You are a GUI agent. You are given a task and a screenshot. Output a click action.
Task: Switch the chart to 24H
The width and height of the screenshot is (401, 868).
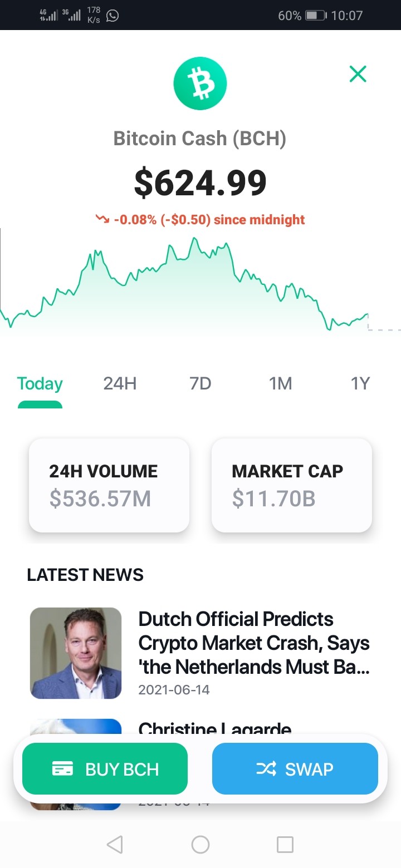click(120, 383)
